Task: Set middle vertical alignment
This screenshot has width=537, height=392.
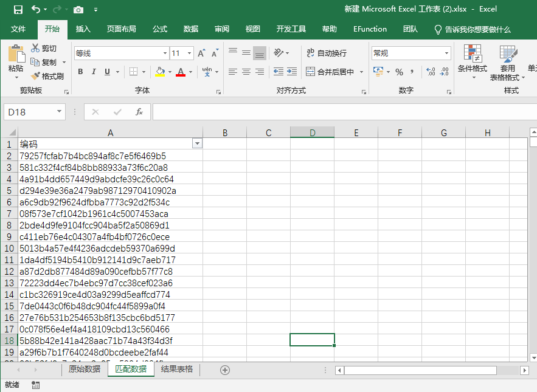Action: pos(246,53)
